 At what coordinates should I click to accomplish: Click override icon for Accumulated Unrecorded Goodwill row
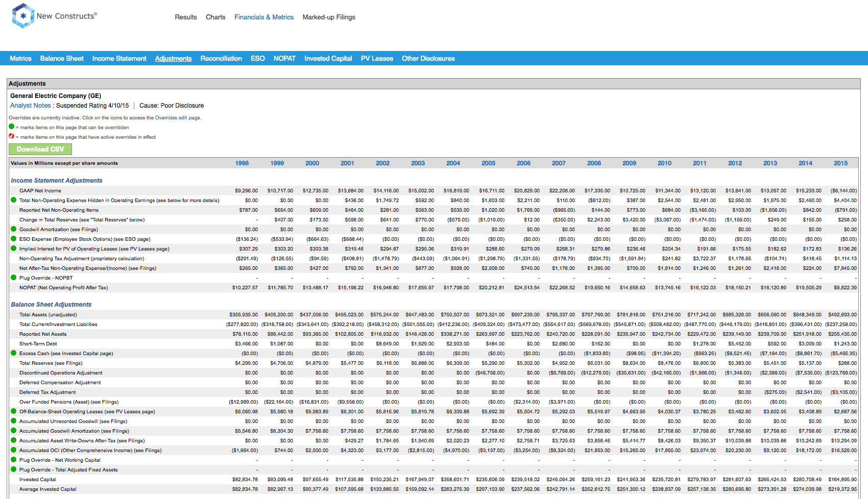pyautogui.click(x=14, y=421)
